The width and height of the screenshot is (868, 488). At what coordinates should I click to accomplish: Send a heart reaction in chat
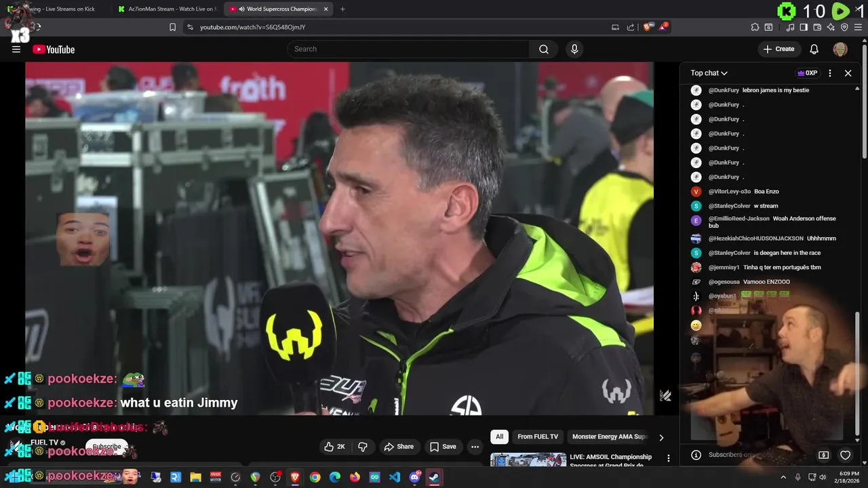[x=845, y=455]
